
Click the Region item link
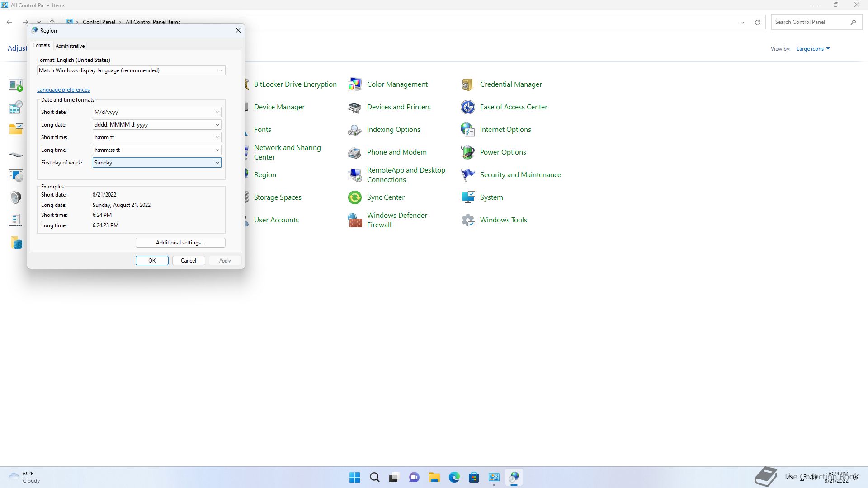coord(265,175)
